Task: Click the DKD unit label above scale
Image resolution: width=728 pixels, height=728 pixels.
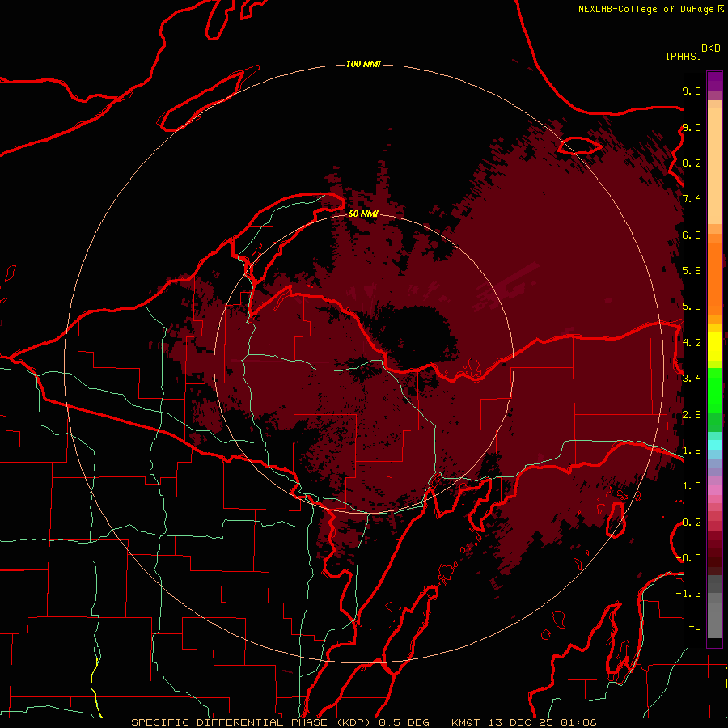Action: 711,49
